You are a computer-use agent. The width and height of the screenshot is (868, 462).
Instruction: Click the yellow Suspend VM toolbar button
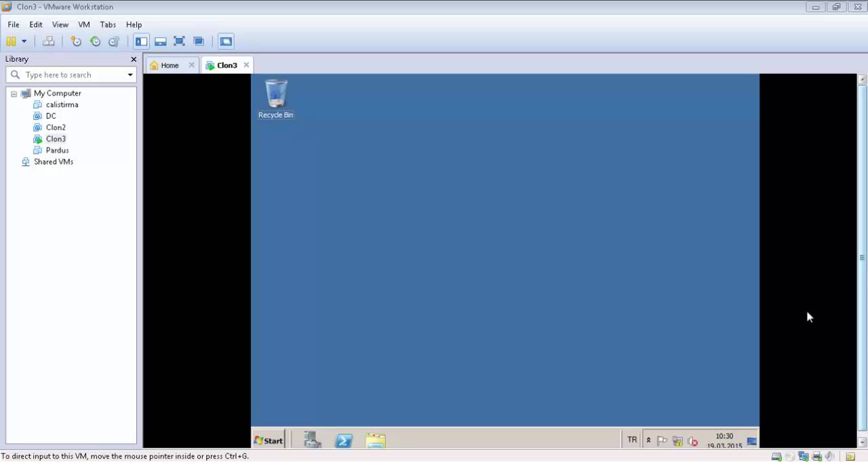click(x=11, y=41)
